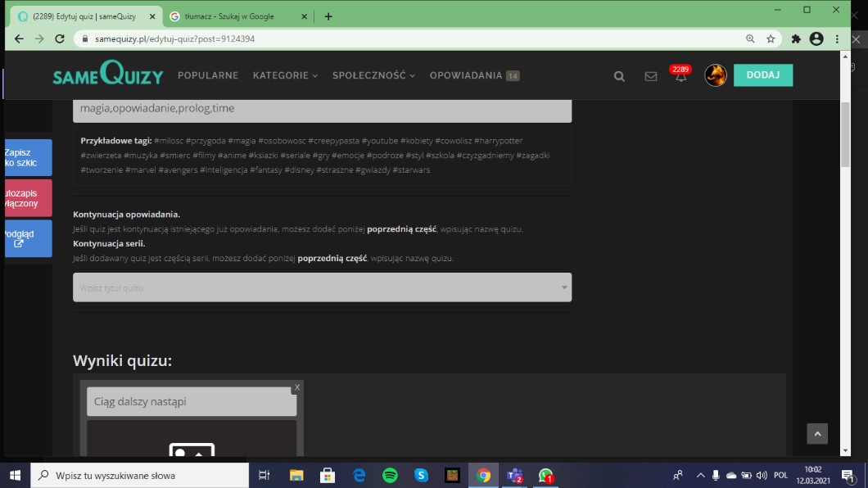
Task: Open Spotify from the taskbar
Action: (390, 475)
